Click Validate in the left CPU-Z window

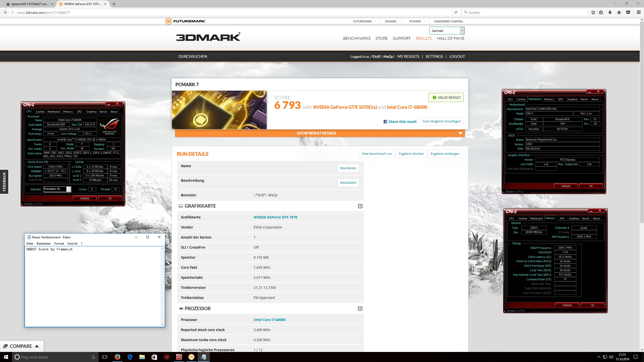(x=85, y=198)
